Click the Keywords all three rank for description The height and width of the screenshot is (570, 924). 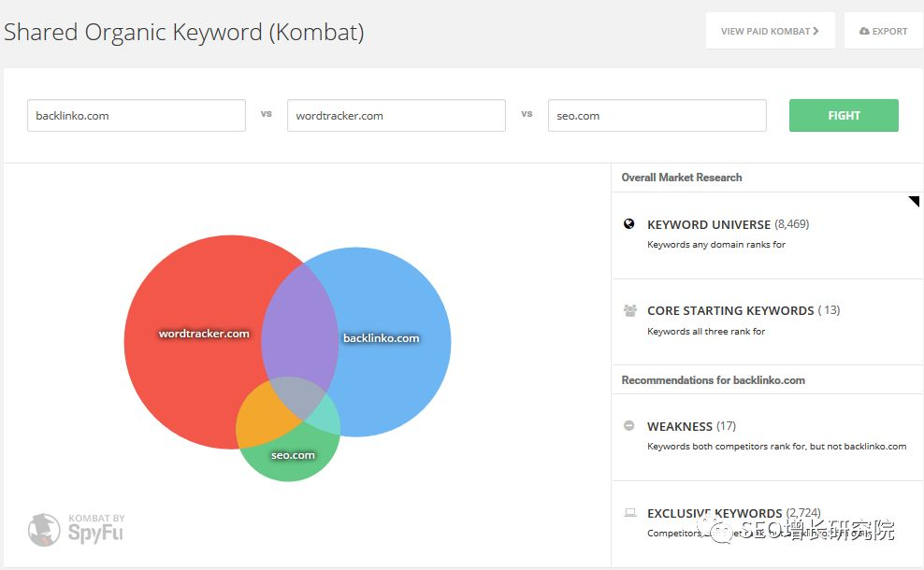(706, 332)
